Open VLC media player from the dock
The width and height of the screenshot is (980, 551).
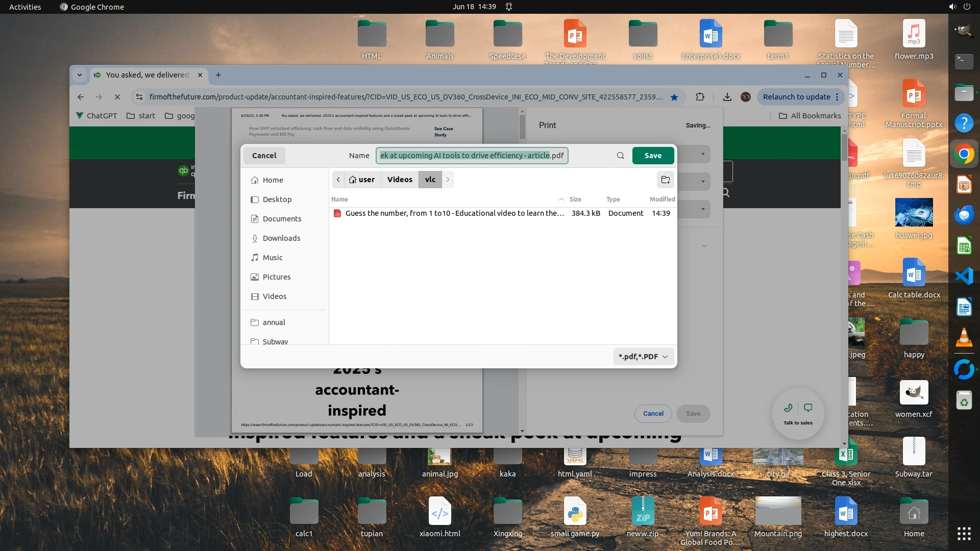[x=964, y=338]
